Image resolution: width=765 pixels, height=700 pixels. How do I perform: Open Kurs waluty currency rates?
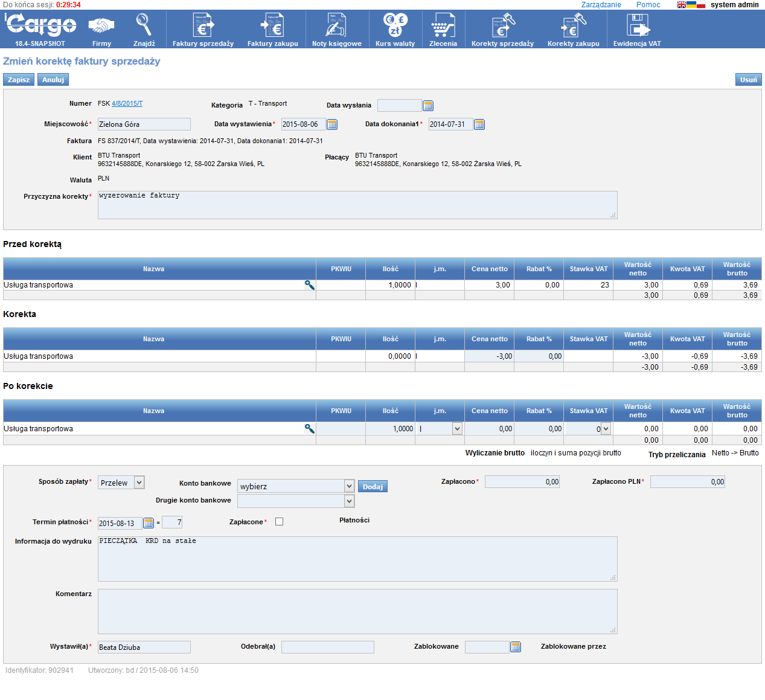[x=395, y=30]
